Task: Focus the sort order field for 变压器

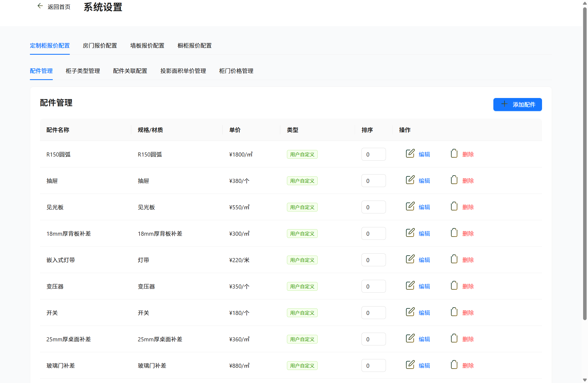Action: pyautogui.click(x=373, y=286)
